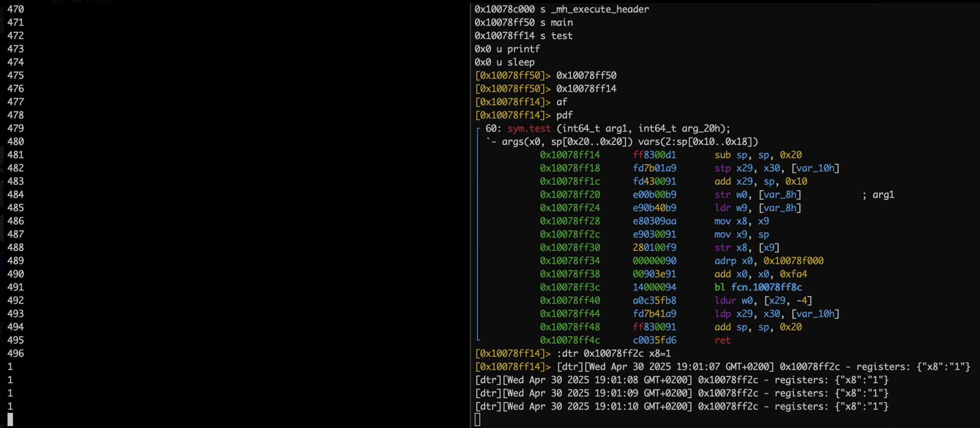Click line number 496 in left terminal
Image resolution: width=980 pixels, height=428 pixels.
tap(16, 354)
